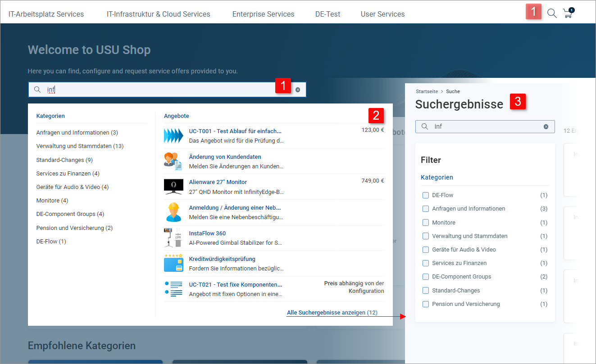Click the Änderung von Kundendaten person icon
The height and width of the screenshot is (364, 596).
(173, 161)
